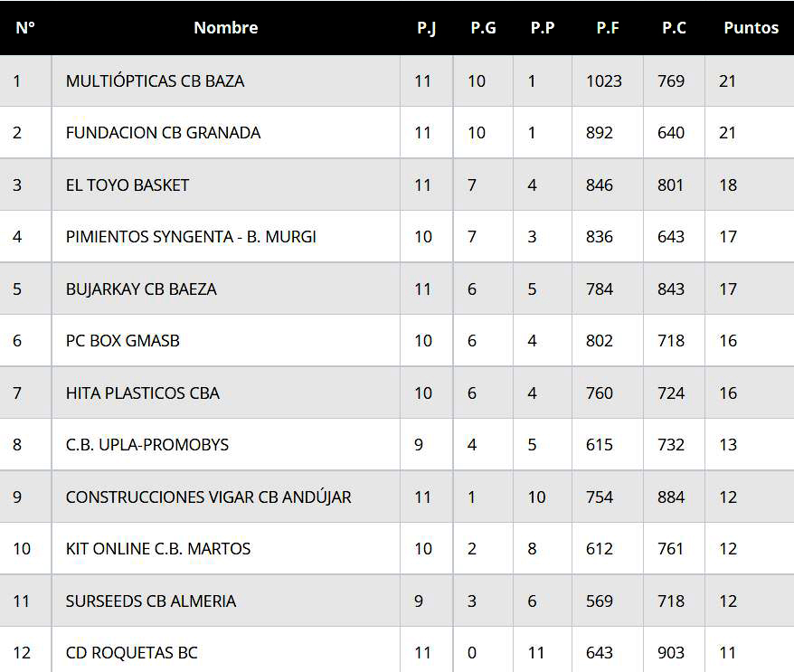
Task: Open MULTIÓPTICAS CB BAZA team name
Action: [x=155, y=80]
